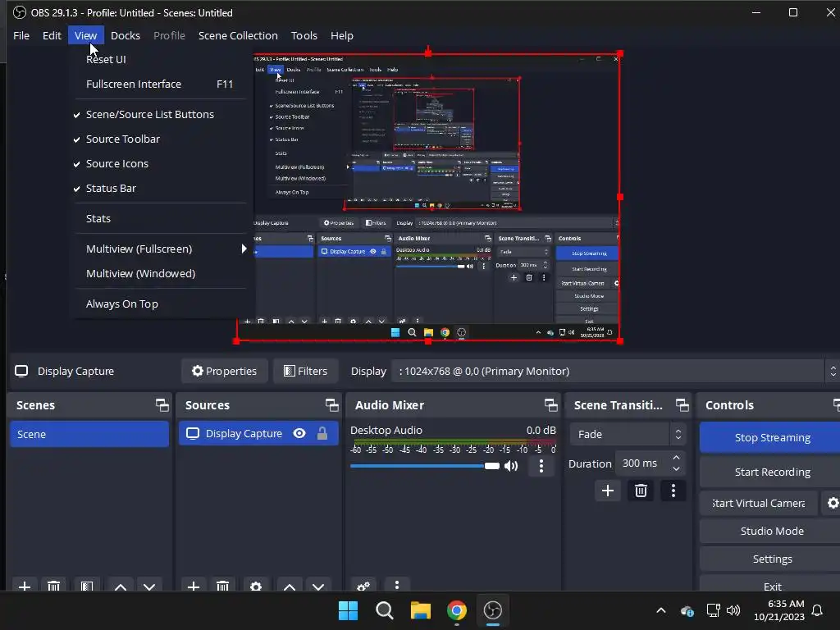Undock the Audio Mixer panel via its float icon
Screen dimensions: 840x630
[550, 405]
